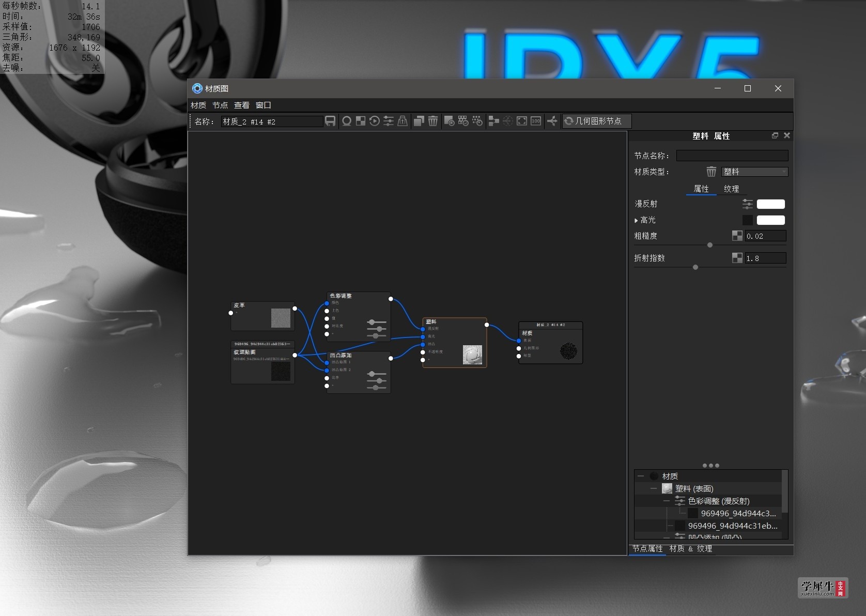866x616 pixels.
Task: Switch to the 纹理 tab
Action: click(x=731, y=189)
